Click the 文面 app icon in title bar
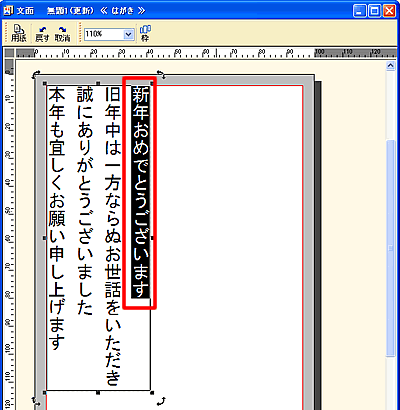 pyautogui.click(x=8, y=11)
